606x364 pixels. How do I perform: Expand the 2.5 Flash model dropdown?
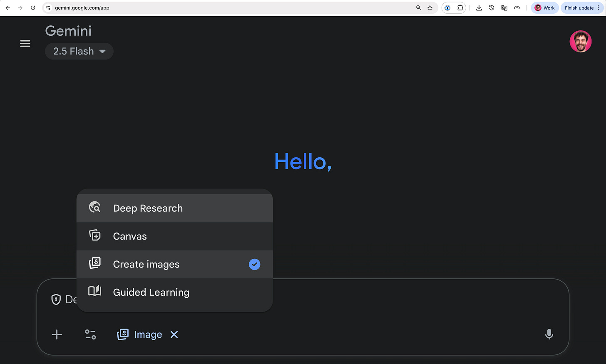[79, 51]
